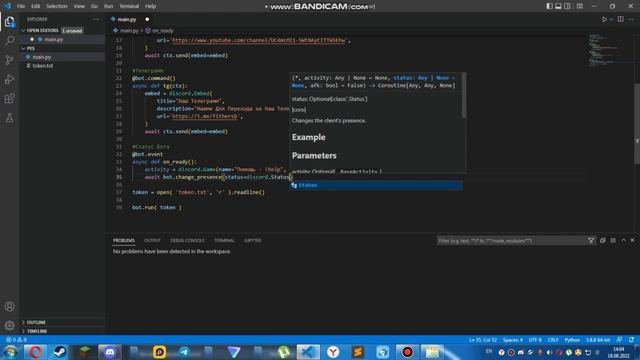
Task: Open the Run and Debug view
Action: [x=9, y=79]
